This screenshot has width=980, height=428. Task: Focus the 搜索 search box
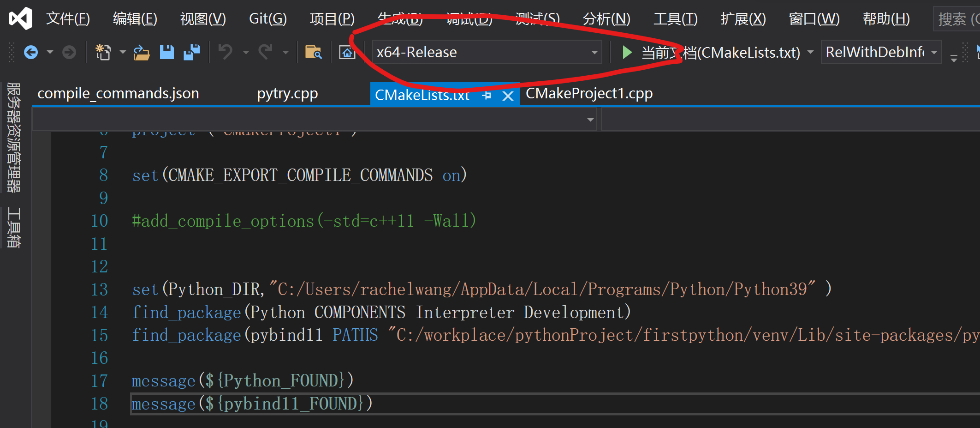pos(957,19)
